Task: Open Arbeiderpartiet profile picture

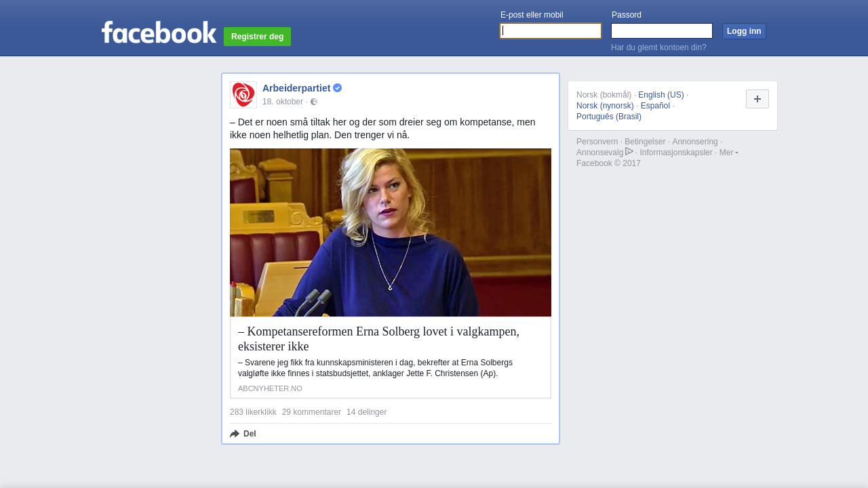Action: click(x=243, y=95)
